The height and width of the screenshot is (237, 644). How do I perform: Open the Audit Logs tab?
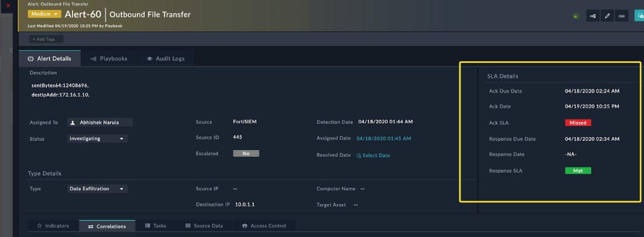click(165, 59)
